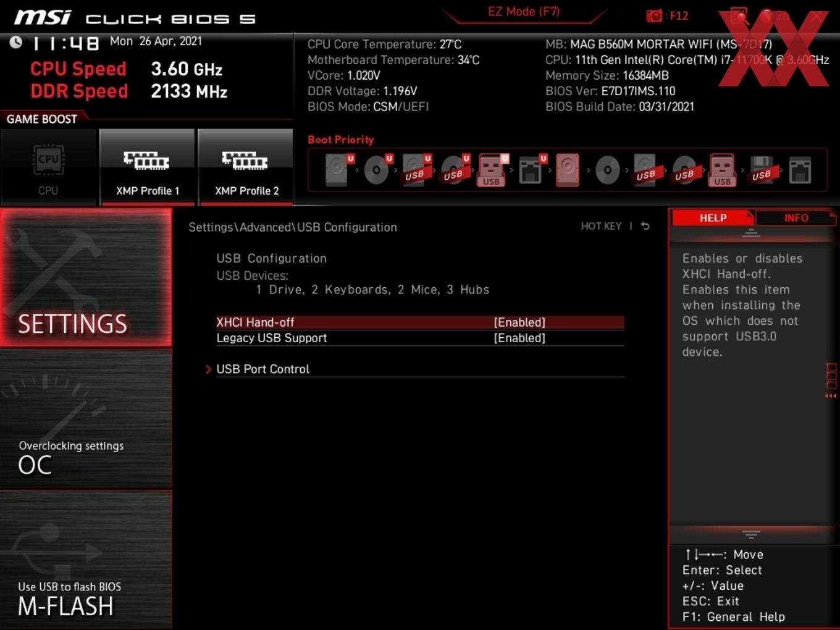Select the UEFI USB CD/DVD boot icon
Image resolution: width=840 pixels, height=630 pixels.
coord(455,170)
